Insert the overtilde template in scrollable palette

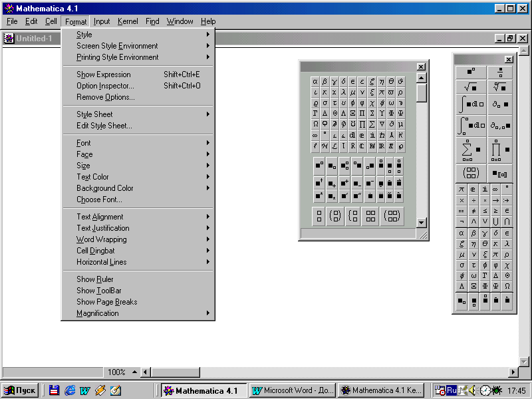(x=390, y=196)
